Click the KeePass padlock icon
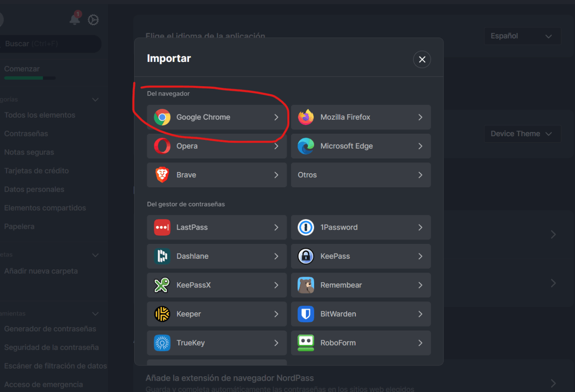 (306, 256)
